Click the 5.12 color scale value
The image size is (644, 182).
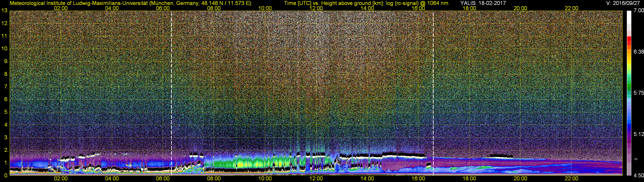tap(638, 134)
